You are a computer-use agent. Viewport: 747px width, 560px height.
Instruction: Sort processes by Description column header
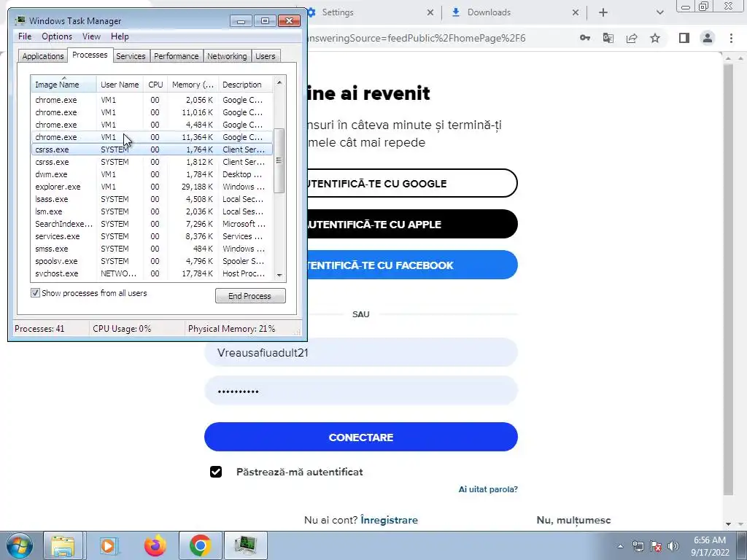point(245,85)
